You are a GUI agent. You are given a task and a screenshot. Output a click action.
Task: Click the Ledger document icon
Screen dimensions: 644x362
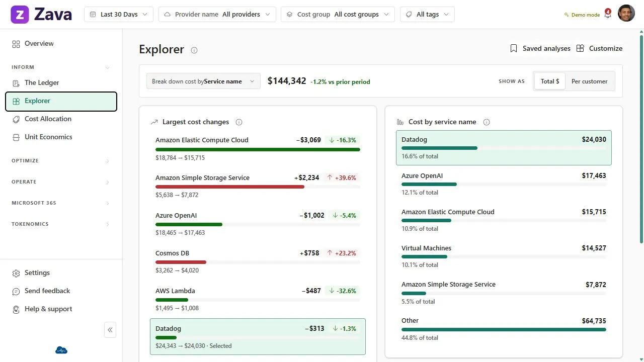16,83
